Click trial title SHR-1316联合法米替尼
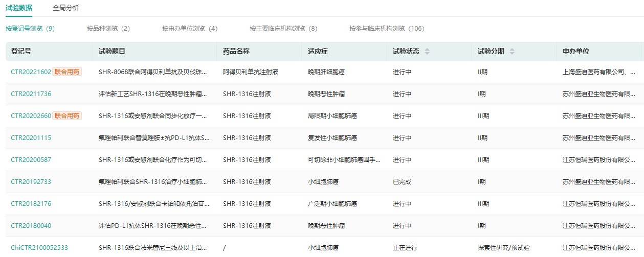Screen dimensions: 644x257 (153, 248)
